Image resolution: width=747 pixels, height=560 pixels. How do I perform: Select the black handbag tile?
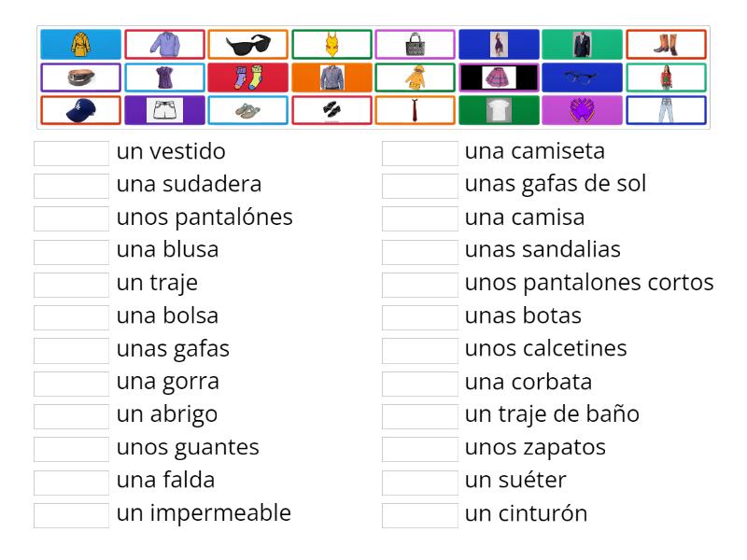416,42
